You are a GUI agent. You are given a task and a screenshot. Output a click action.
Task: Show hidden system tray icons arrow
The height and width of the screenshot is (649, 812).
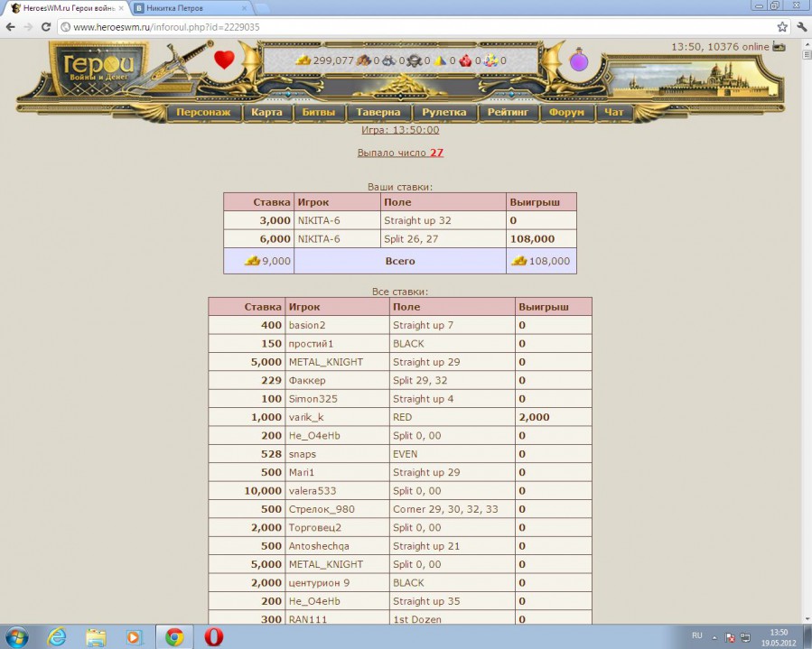click(715, 636)
